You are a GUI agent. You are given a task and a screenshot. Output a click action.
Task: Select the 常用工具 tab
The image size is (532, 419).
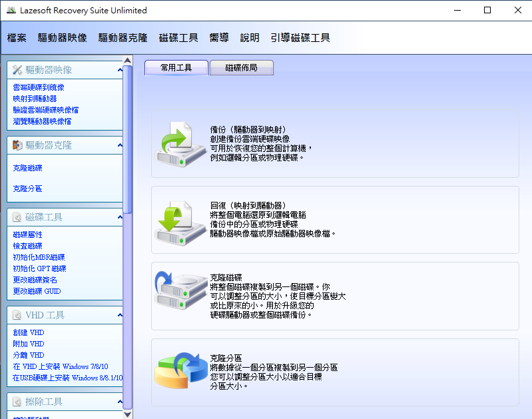point(176,68)
